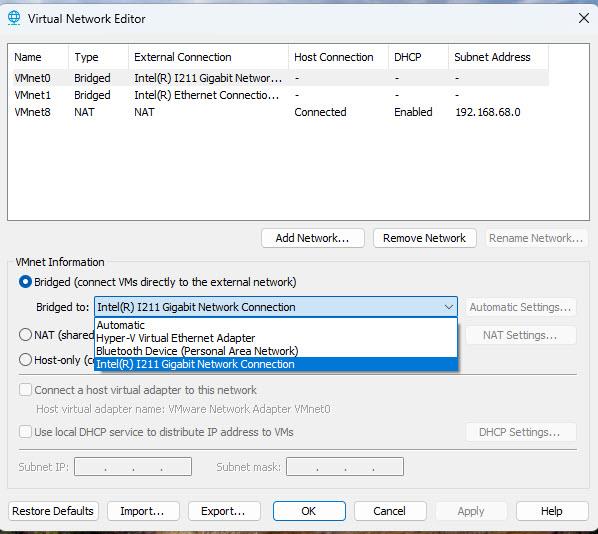This screenshot has width=598, height=534.
Task: Click the Remove Network button
Action: [x=424, y=238]
